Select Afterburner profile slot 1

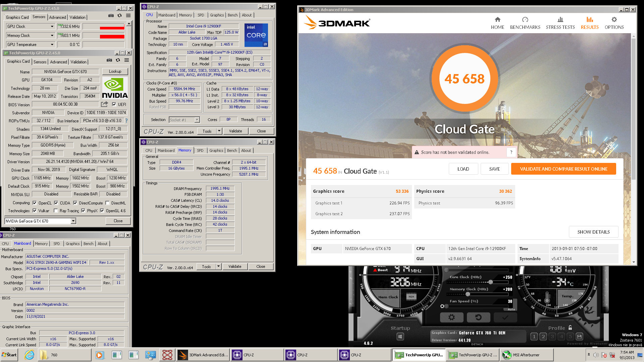534,337
